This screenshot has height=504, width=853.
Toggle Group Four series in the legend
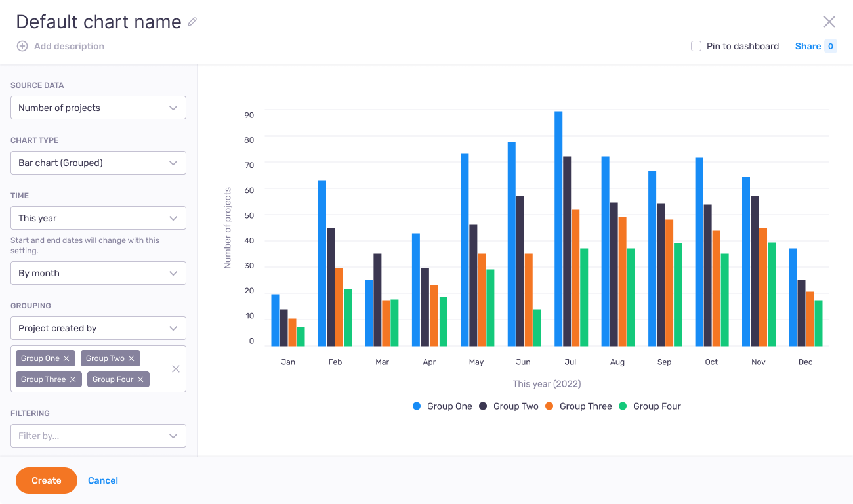(x=650, y=406)
